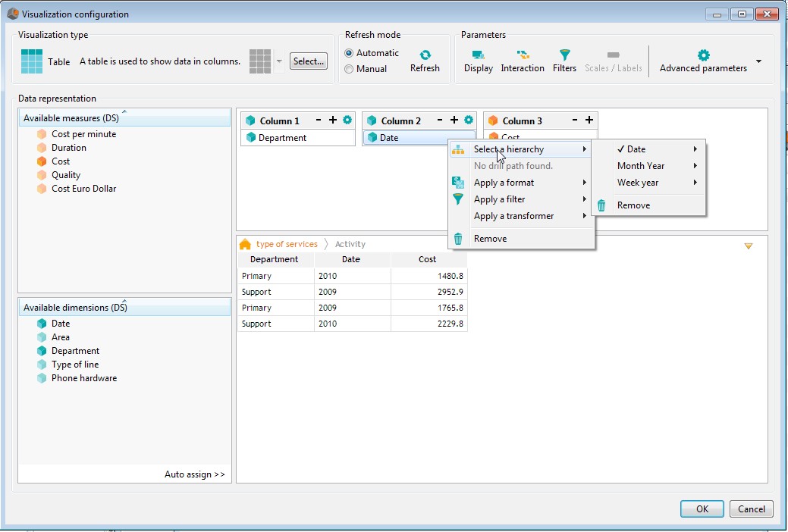Select Cost Euro Dollar measure
The width and height of the screenshot is (788, 532).
pyautogui.click(x=83, y=189)
